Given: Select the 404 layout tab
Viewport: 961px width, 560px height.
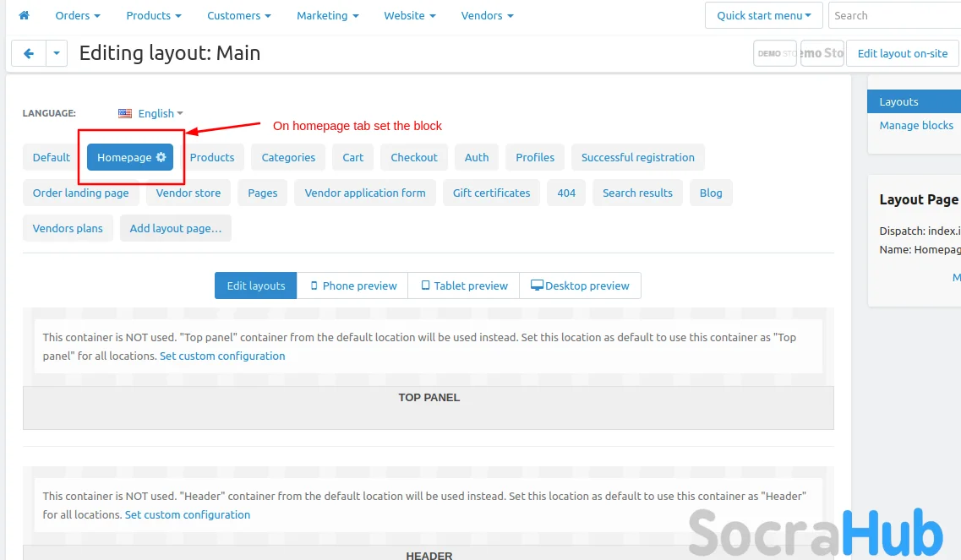Looking at the screenshot, I should 566,193.
